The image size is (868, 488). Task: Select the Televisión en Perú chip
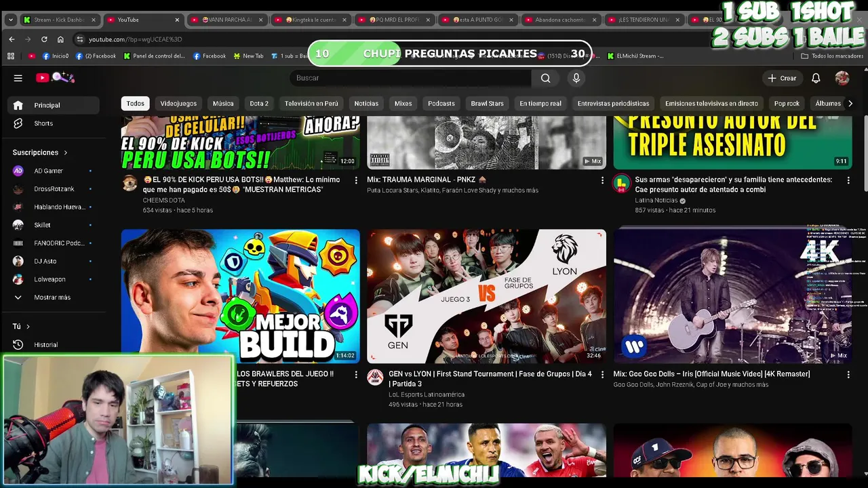[x=311, y=104]
